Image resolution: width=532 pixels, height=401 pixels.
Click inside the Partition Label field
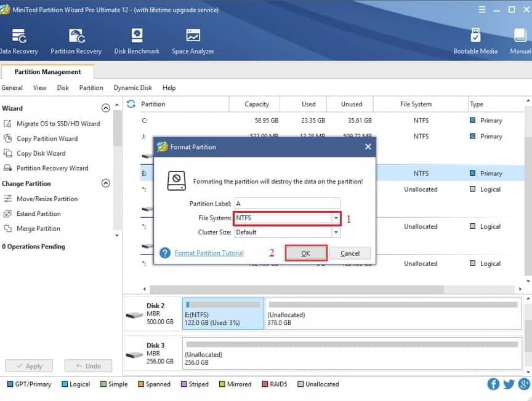pos(286,204)
